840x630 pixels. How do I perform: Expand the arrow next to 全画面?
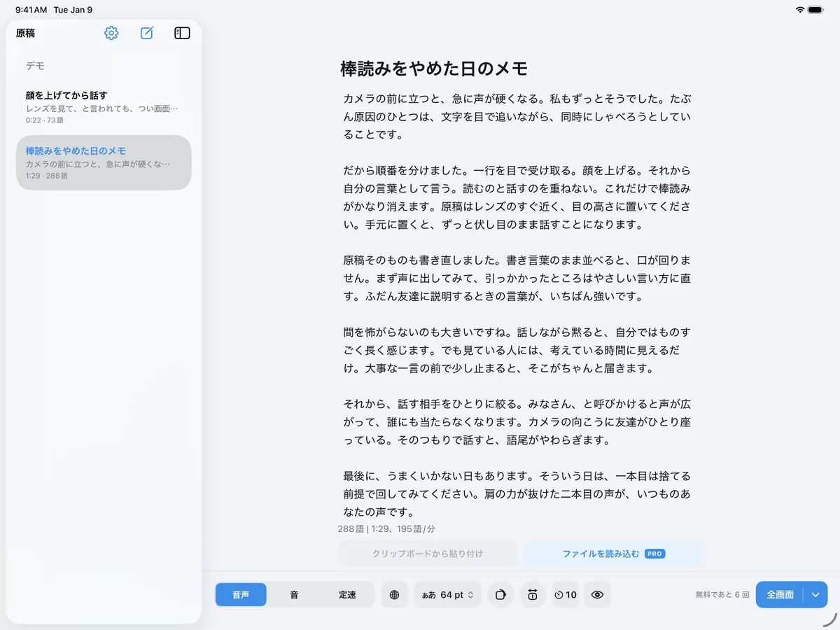pyautogui.click(x=815, y=595)
